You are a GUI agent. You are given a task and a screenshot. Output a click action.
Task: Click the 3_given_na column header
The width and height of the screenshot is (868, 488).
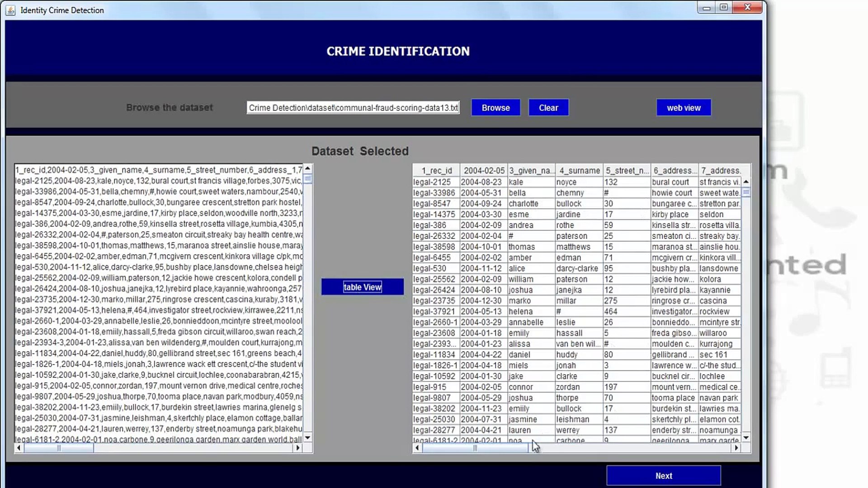[530, 171]
